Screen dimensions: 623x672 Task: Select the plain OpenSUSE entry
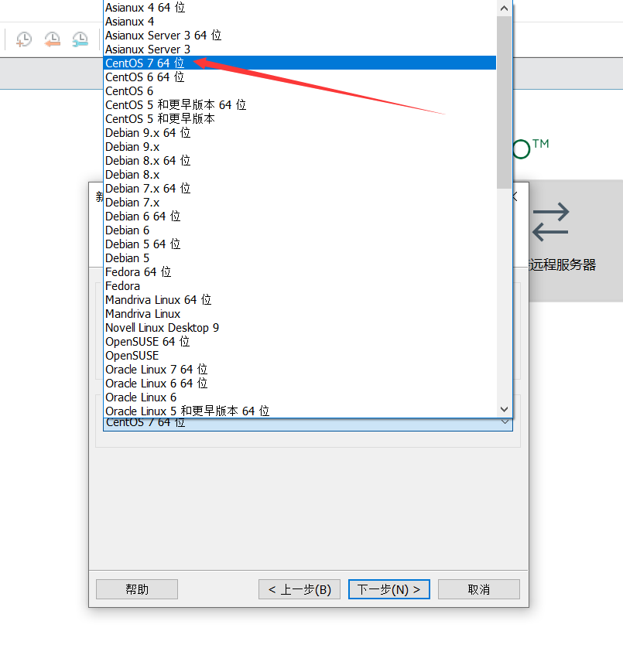pos(300,356)
